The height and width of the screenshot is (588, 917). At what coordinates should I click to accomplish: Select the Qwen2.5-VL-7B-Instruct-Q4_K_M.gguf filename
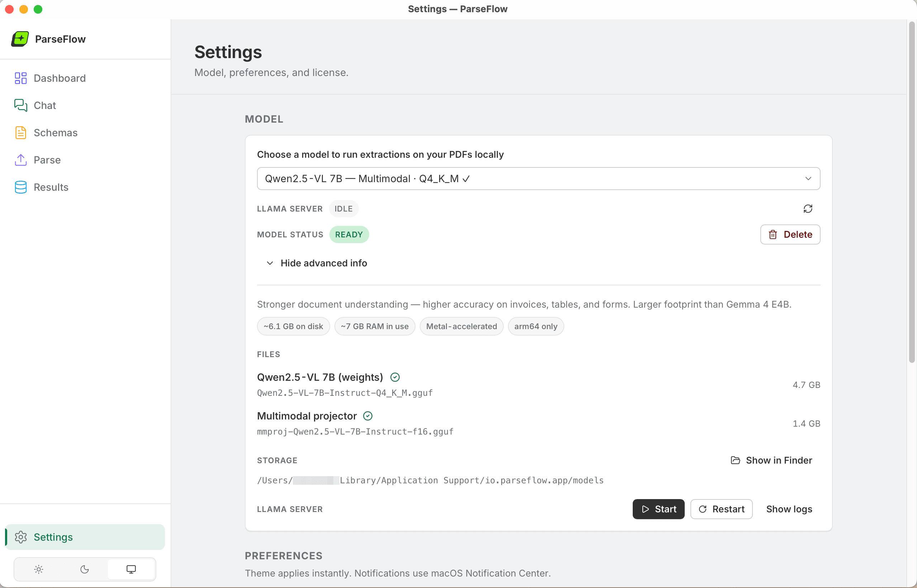click(345, 393)
